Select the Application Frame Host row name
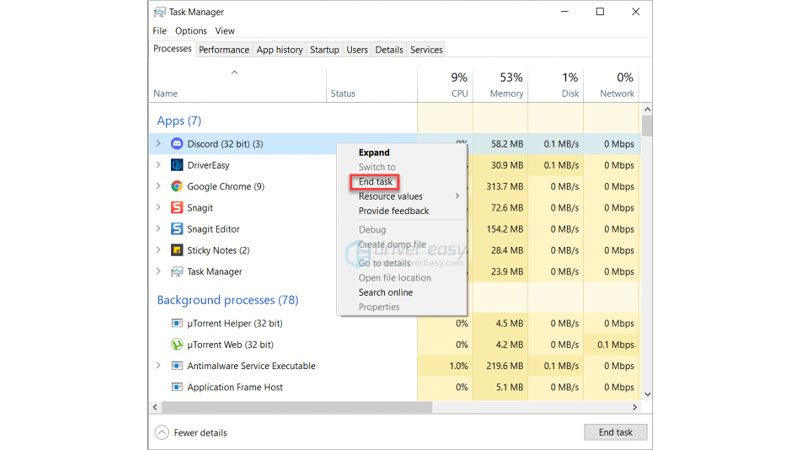 235,387
